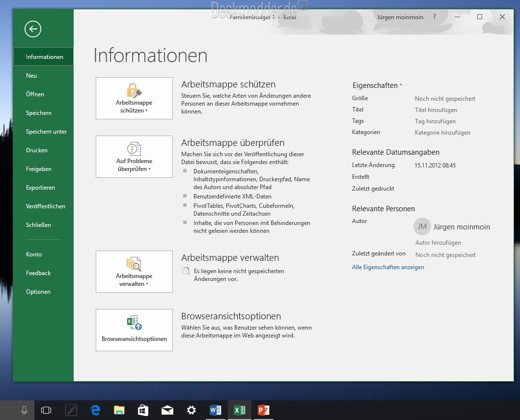Click the unsaved changes document icon

[185, 271]
